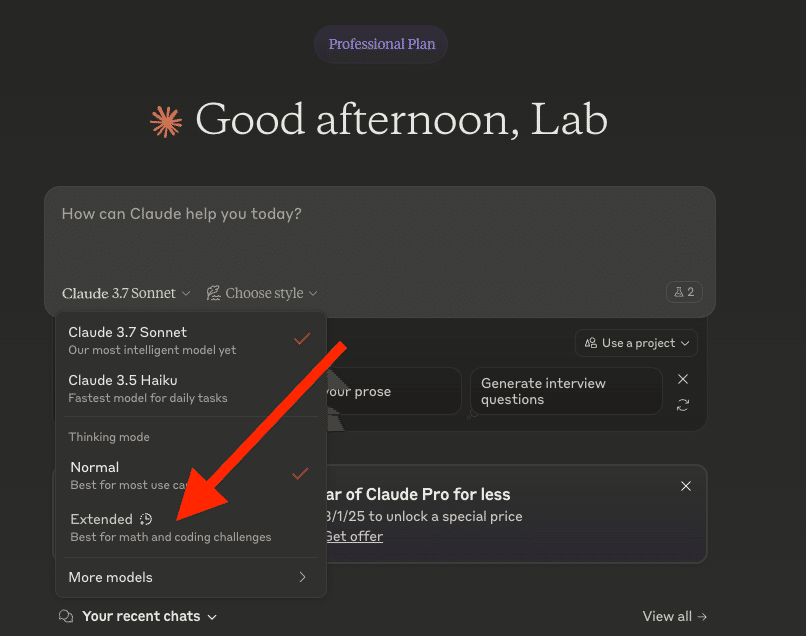Click the Get offer link

[353, 536]
